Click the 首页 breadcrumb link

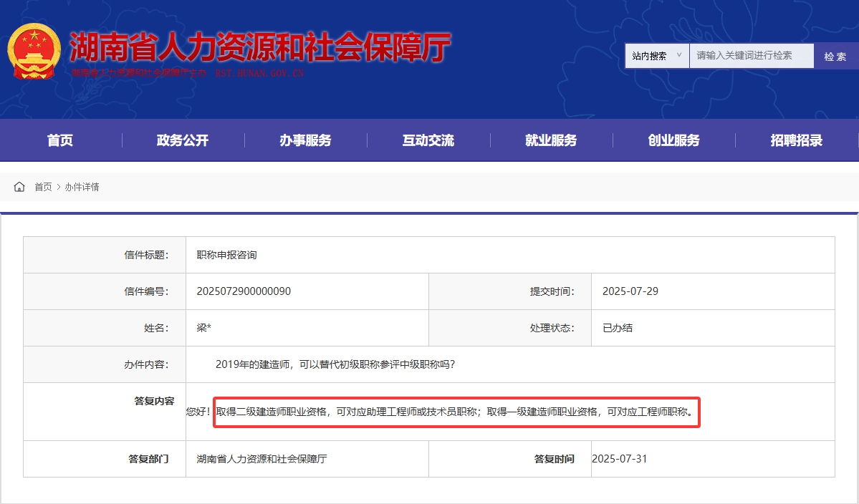tap(43, 187)
